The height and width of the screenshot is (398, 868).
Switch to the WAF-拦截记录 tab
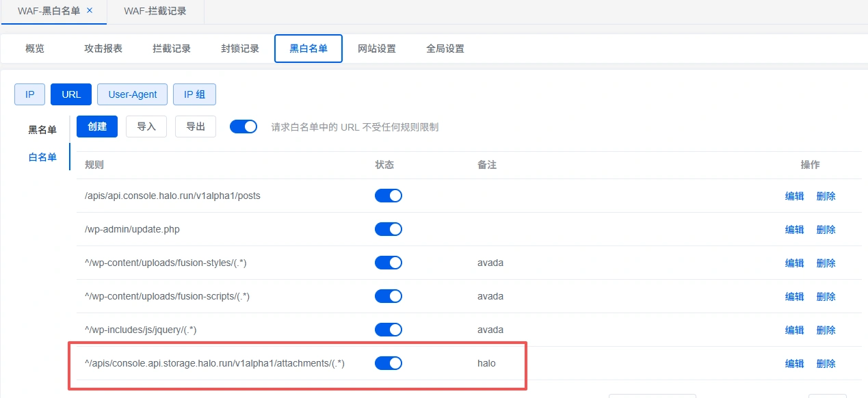tap(155, 11)
